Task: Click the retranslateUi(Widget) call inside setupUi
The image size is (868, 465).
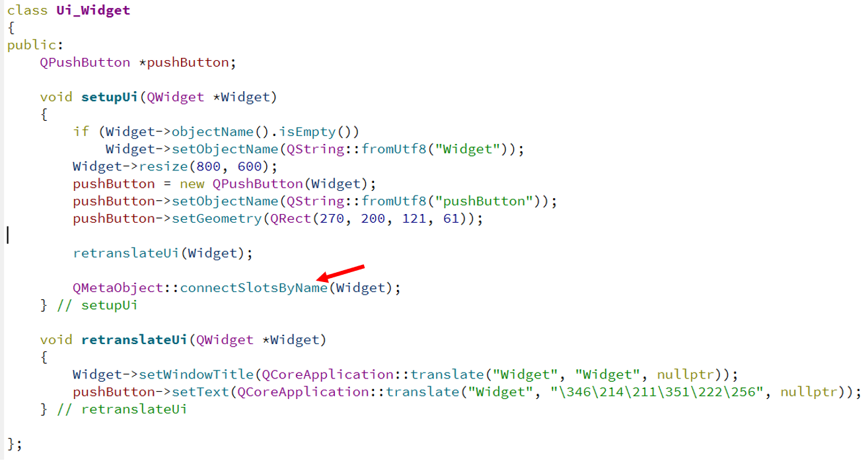Action: [x=163, y=253]
